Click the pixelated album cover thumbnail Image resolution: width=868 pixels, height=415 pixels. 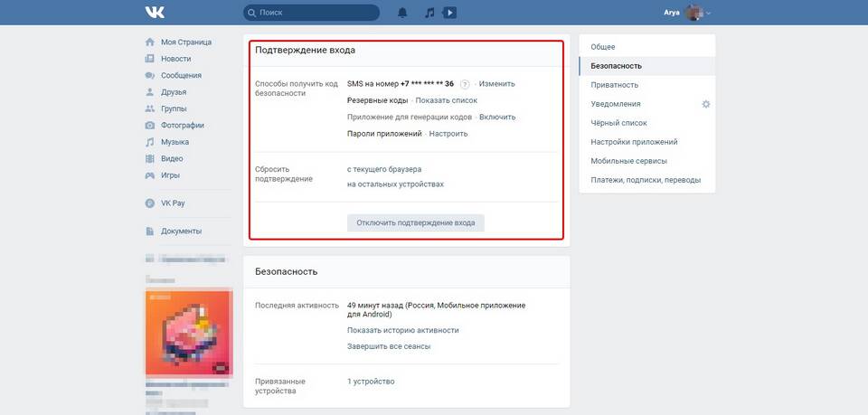pyautogui.click(x=189, y=333)
